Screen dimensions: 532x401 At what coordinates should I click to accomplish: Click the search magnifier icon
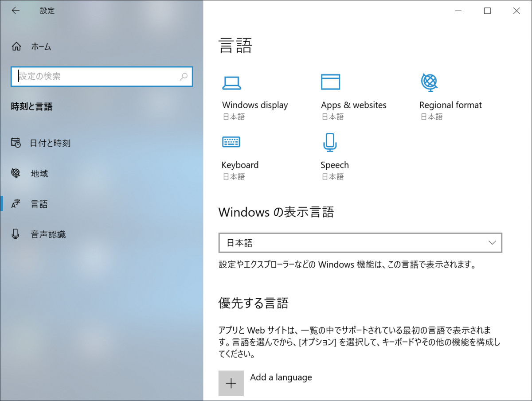[184, 76]
